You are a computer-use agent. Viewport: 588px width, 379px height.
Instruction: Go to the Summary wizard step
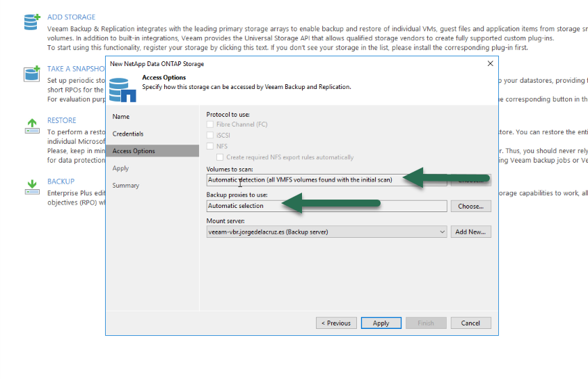coord(126,186)
